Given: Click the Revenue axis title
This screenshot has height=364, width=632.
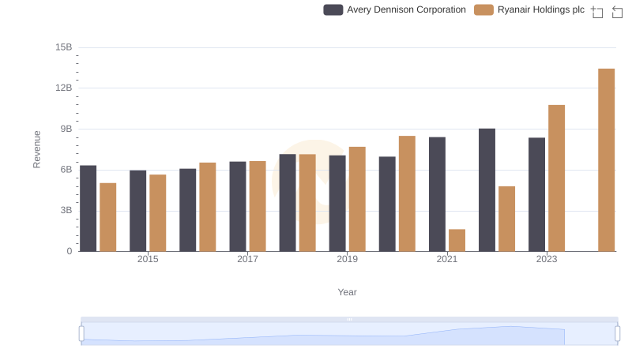Looking at the screenshot, I should tap(36, 149).
